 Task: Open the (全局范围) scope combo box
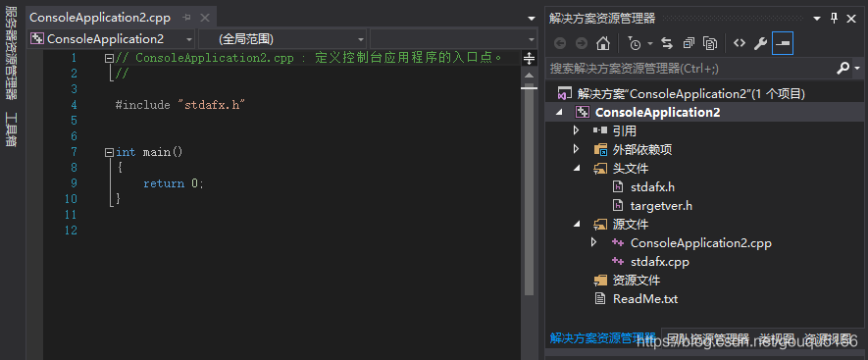point(282,39)
